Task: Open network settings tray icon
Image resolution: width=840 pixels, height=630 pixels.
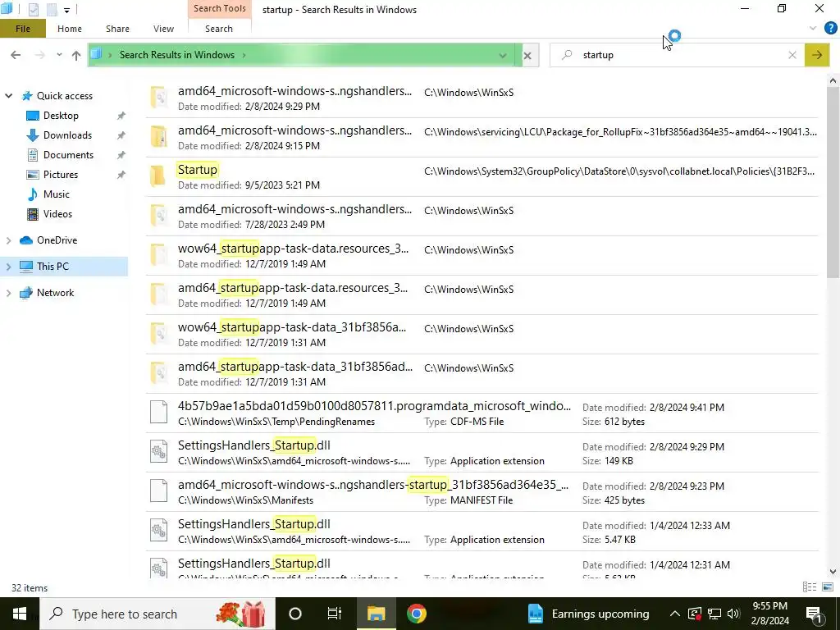Action: [x=714, y=614]
